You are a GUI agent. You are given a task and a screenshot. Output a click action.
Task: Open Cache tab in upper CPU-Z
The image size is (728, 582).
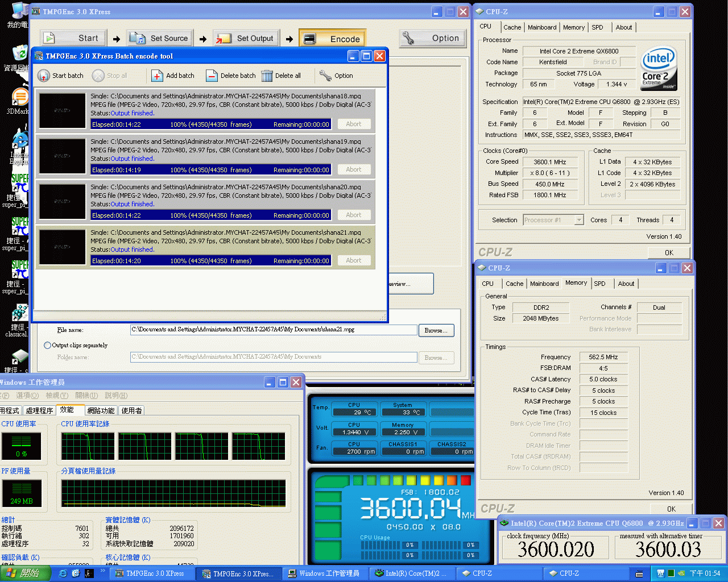[x=512, y=27]
